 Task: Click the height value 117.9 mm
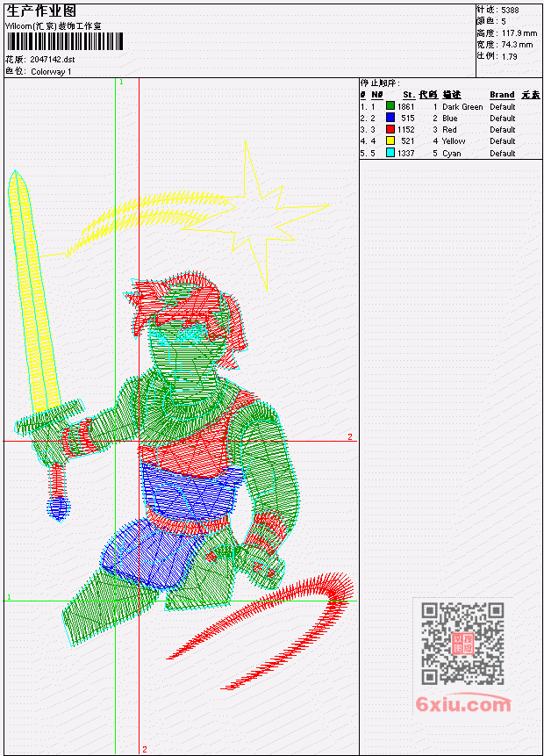coord(519,33)
